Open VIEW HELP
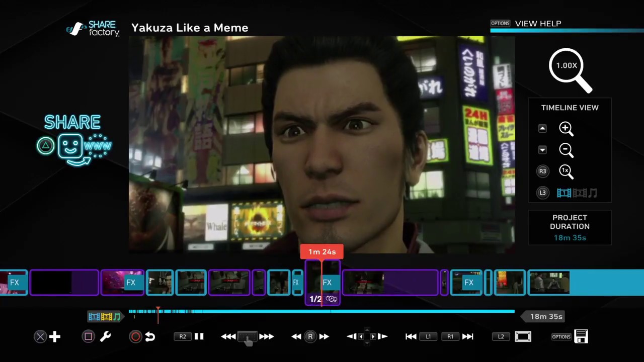 538,24
